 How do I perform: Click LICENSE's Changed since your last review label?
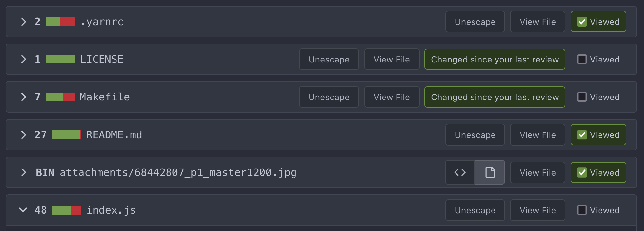[495, 59]
